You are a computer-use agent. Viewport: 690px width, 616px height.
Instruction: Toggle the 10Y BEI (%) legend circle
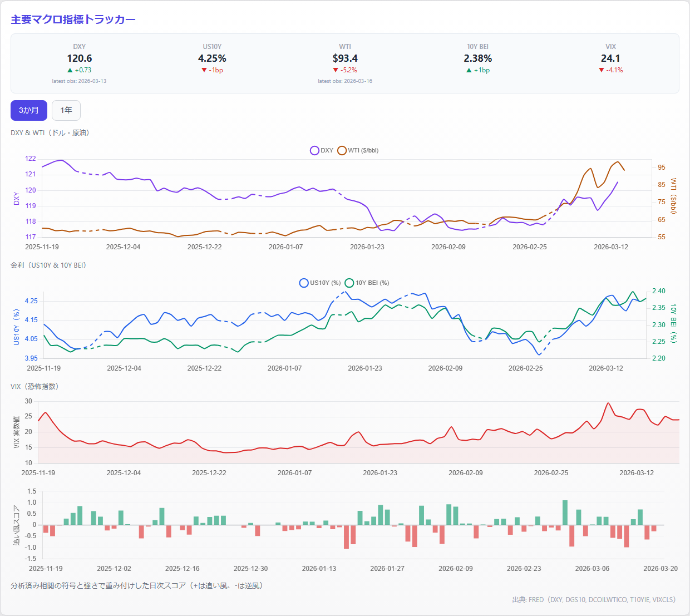point(349,283)
